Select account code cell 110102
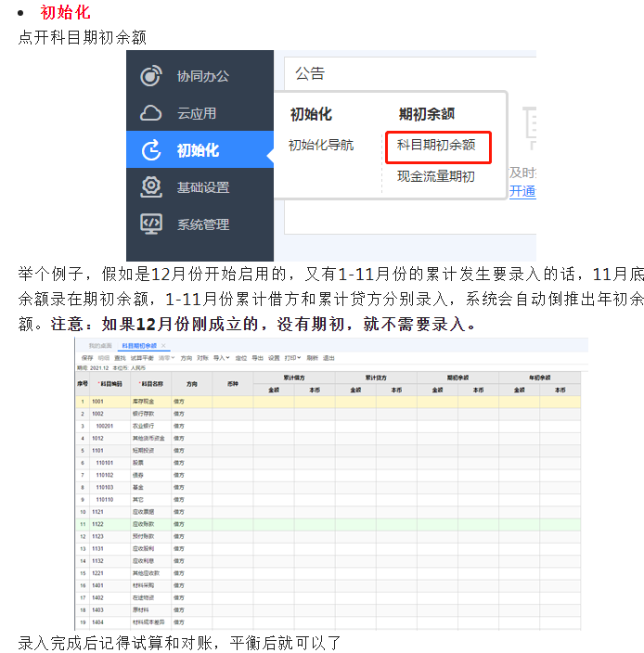Viewport: 644px width, 653px height. coord(110,475)
